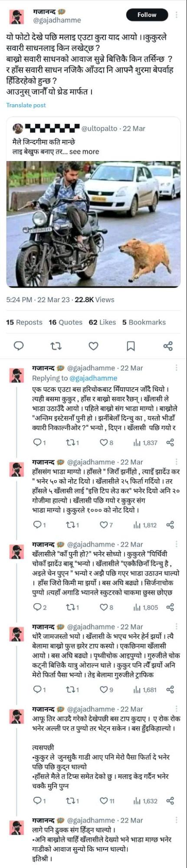View the 15 Reposts list
Image resolution: width=187 pixels, height=868 pixels.
pos(24,322)
